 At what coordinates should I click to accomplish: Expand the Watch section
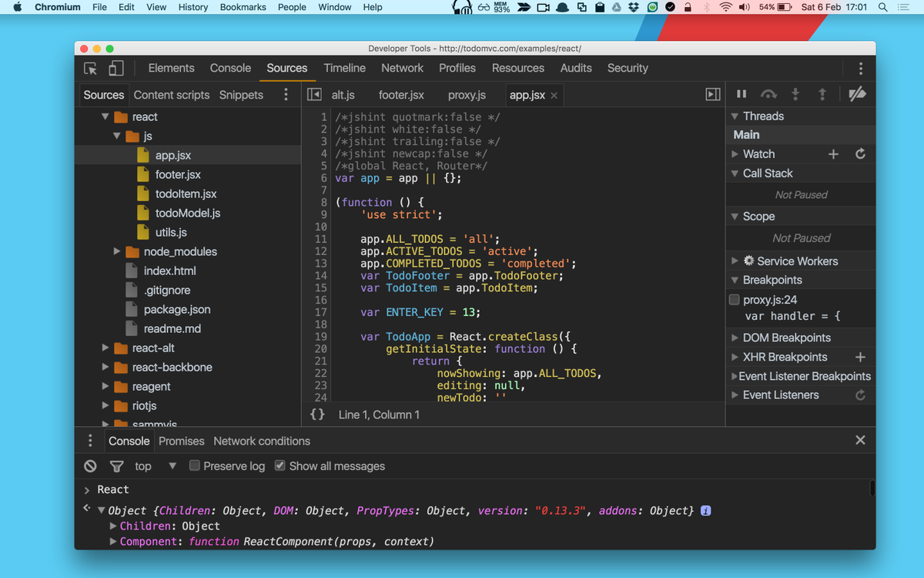[x=735, y=154]
